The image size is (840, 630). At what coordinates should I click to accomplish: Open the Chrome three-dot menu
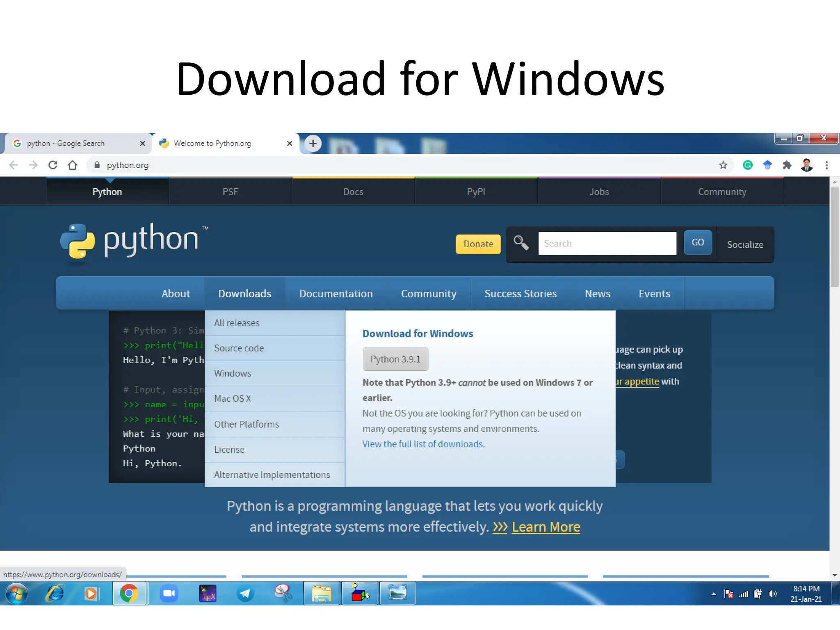click(826, 165)
